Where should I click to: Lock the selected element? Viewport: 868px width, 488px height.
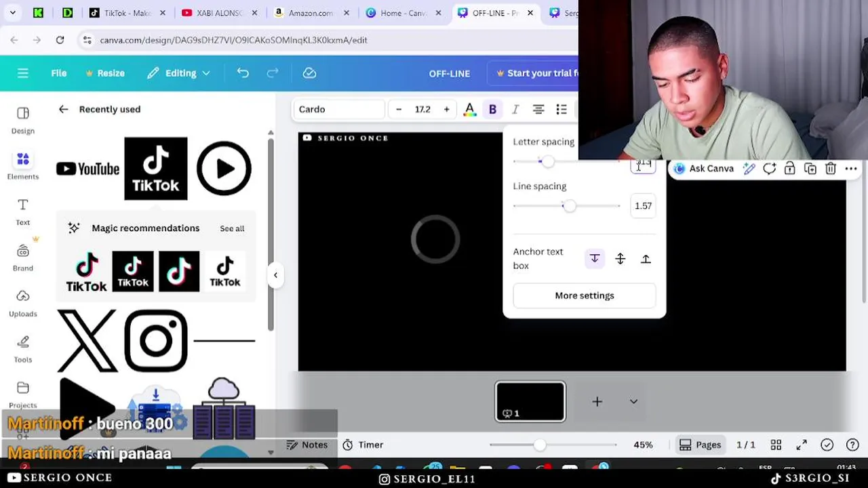[x=789, y=169]
